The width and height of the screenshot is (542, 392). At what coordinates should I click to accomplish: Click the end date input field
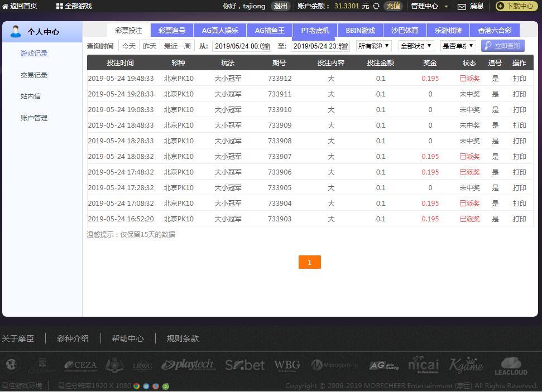[320, 46]
